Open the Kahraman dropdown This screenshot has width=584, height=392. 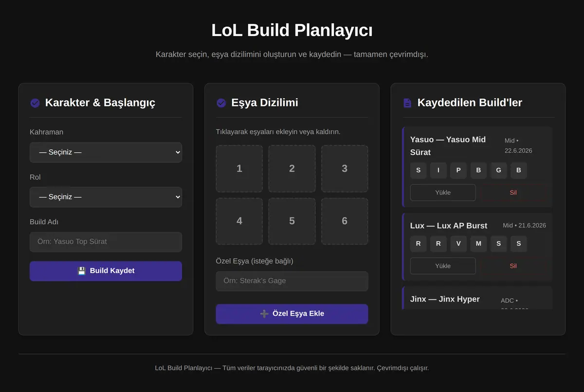click(x=106, y=152)
